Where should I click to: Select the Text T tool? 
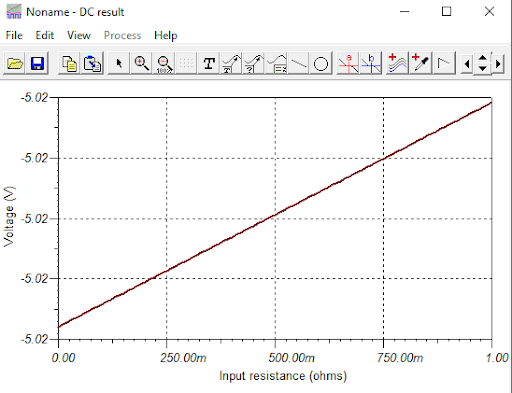[209, 63]
